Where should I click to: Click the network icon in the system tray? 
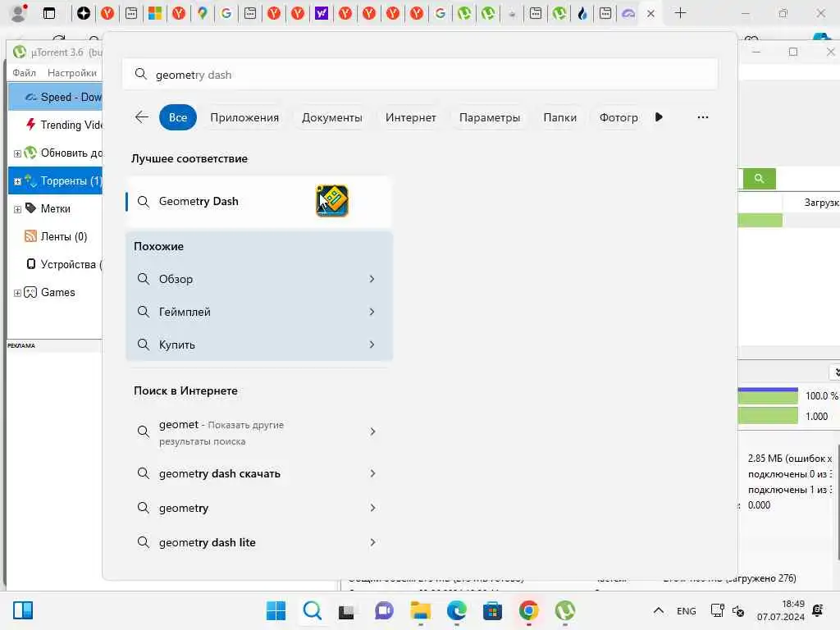pos(717,610)
